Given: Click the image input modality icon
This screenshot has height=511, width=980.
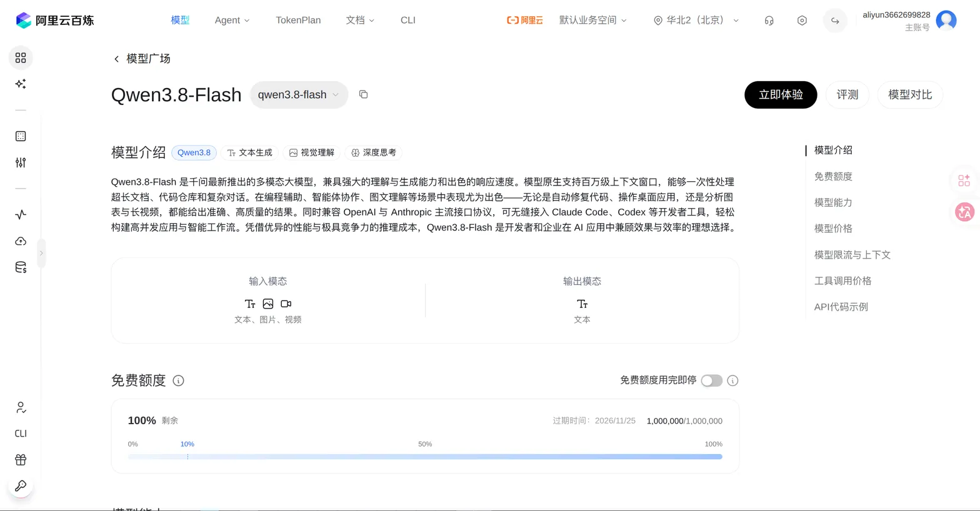Looking at the screenshot, I should coord(268,304).
